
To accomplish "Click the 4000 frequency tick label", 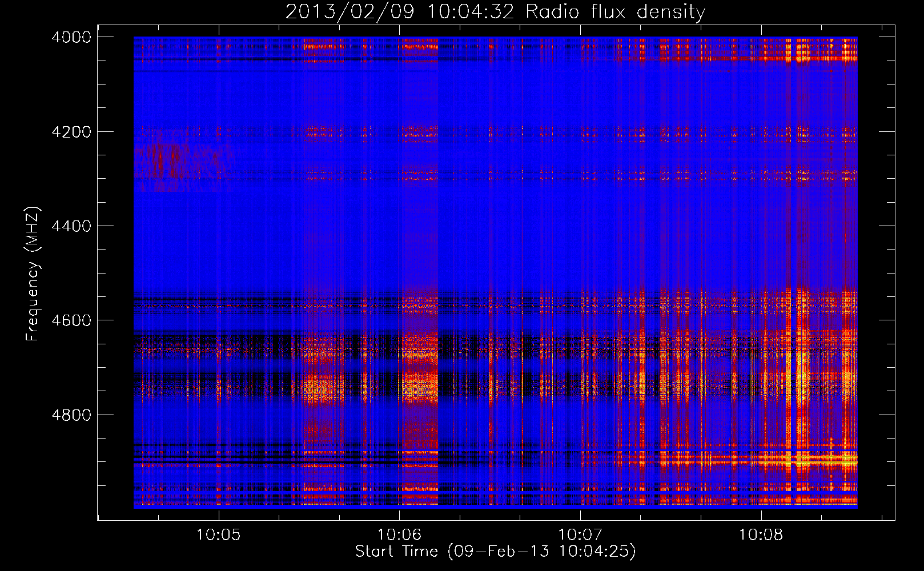I will tap(71, 37).
